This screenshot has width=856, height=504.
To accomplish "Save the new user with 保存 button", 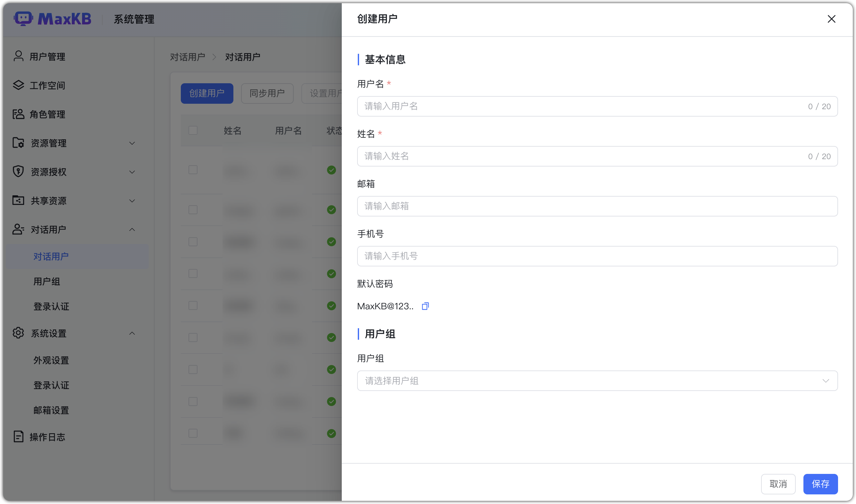I will pyautogui.click(x=820, y=484).
